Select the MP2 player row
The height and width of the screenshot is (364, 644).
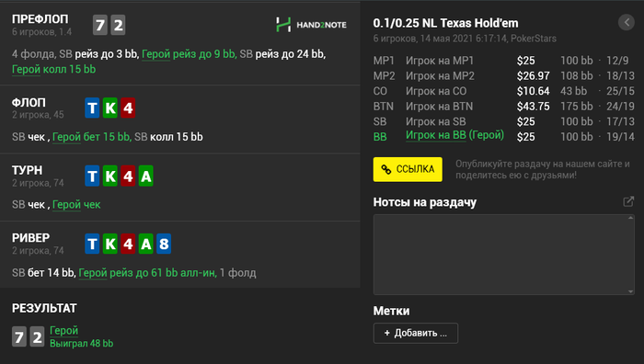[x=503, y=76]
